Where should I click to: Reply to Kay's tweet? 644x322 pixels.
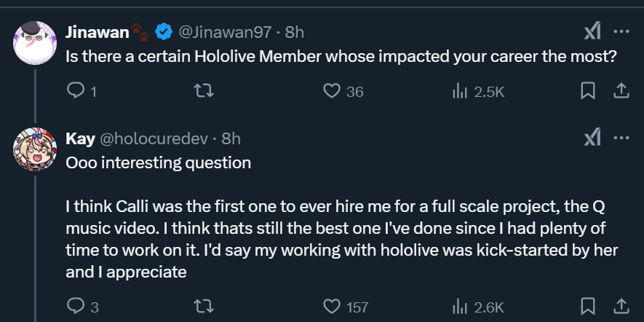tap(76, 307)
